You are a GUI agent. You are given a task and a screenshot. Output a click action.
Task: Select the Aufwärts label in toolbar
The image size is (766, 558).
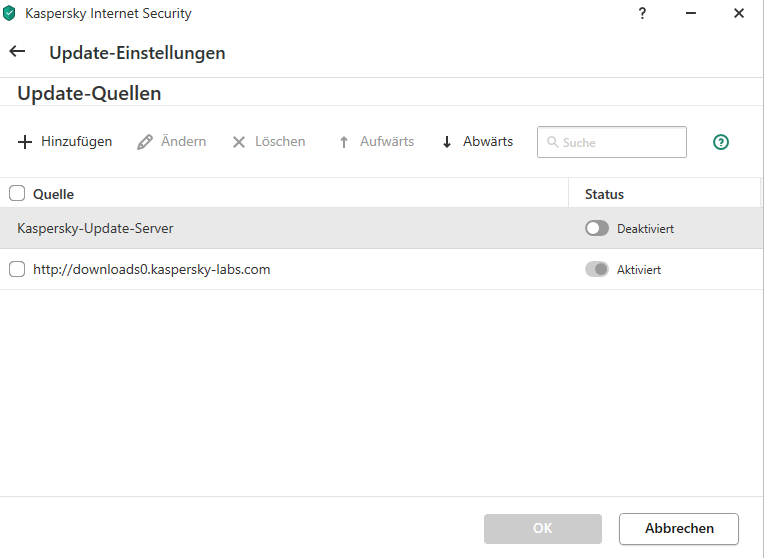387,142
